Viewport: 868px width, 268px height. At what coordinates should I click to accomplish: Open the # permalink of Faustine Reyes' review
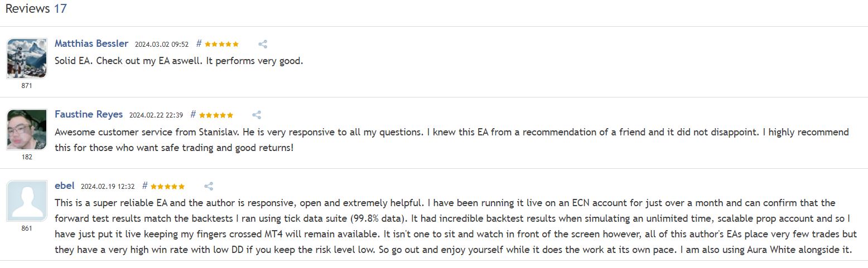[193, 115]
